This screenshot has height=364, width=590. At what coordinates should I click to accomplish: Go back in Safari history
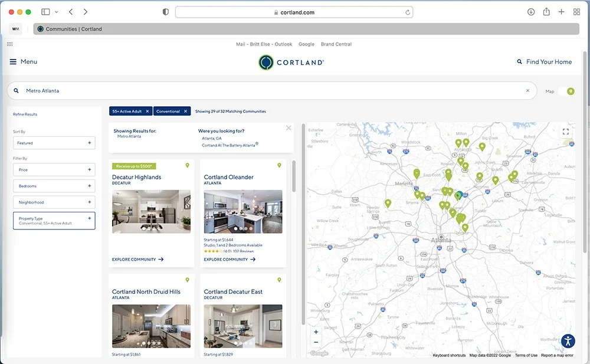click(71, 12)
